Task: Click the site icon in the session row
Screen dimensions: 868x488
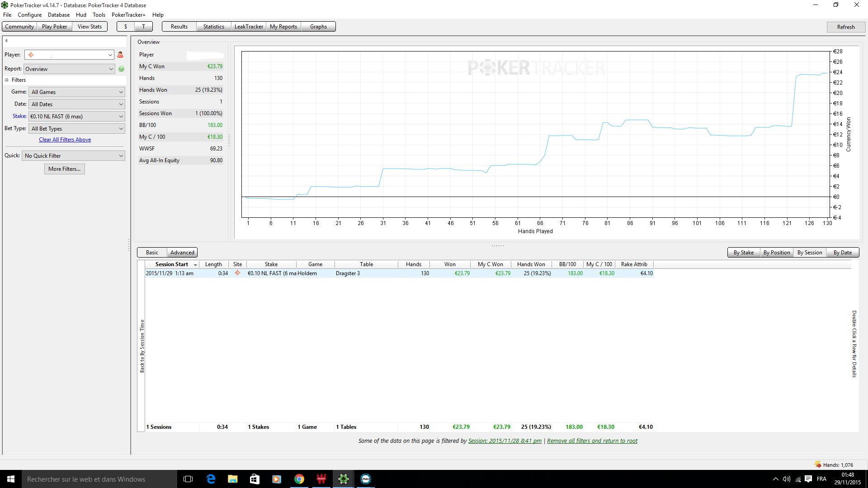Action: click(x=237, y=273)
